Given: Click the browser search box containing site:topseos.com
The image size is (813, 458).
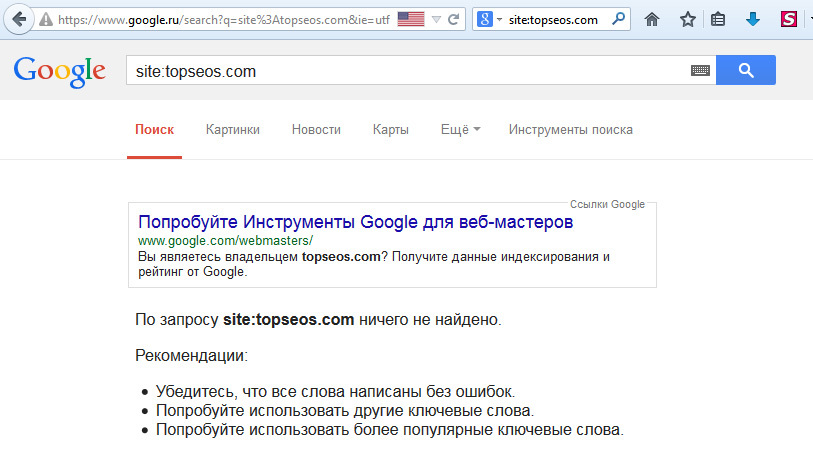Looking at the screenshot, I should click(553, 20).
